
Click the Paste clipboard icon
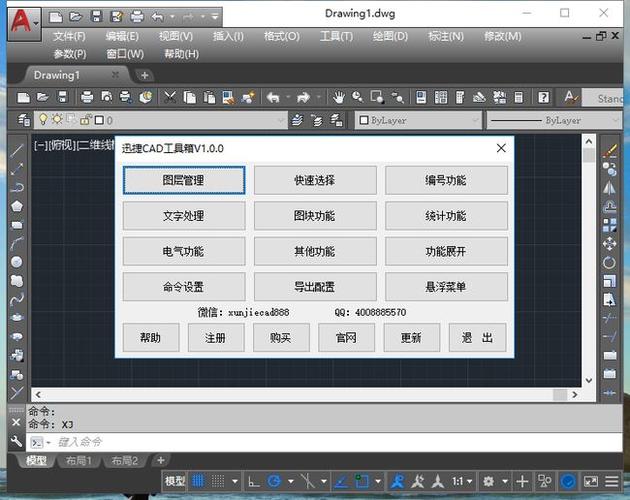pos(209,97)
